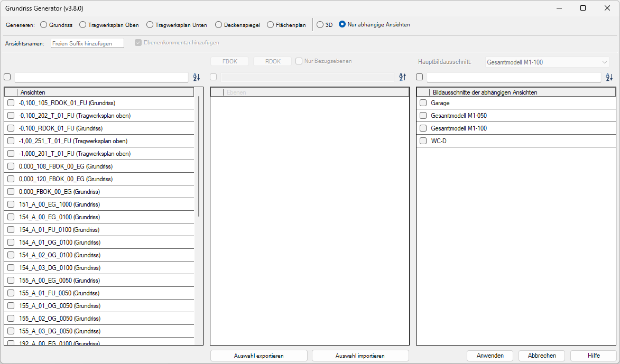
Task: Apply settings with the Anwenden button
Action: coord(489,355)
